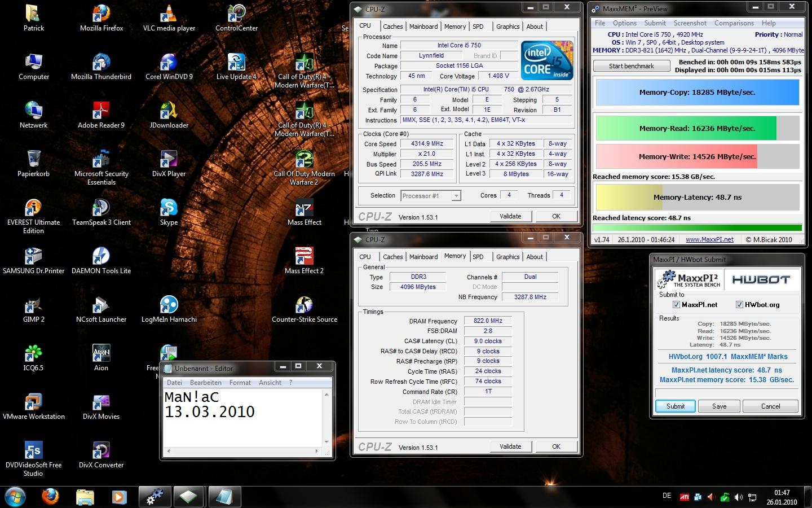The image size is (812, 508).
Task: Launch EVEREST Ultimate Edition shortcut
Action: pyautogui.click(x=34, y=216)
